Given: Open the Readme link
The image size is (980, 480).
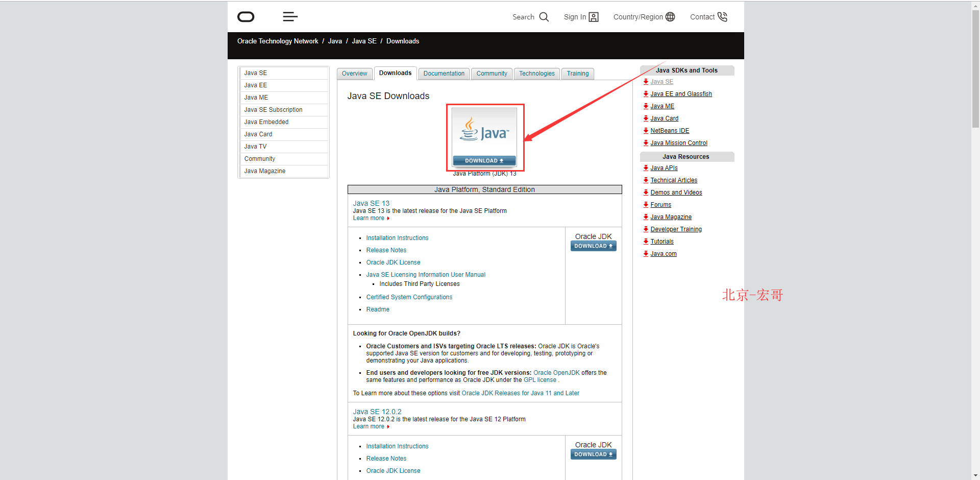Looking at the screenshot, I should pyautogui.click(x=378, y=309).
